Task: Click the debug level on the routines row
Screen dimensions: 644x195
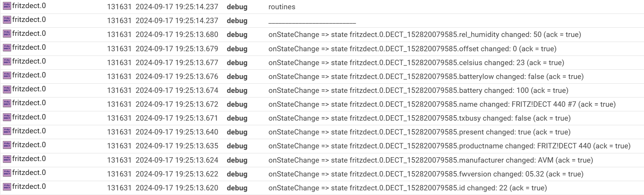Action: coord(237,7)
